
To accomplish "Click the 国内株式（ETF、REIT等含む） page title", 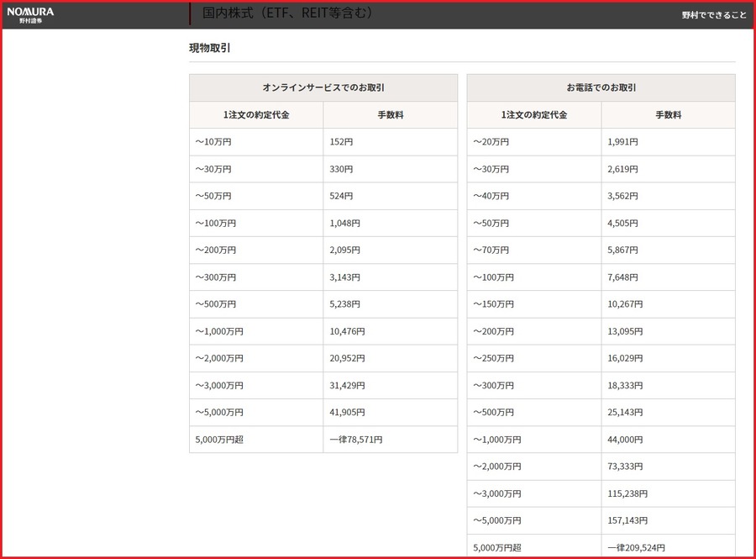I will click(287, 13).
